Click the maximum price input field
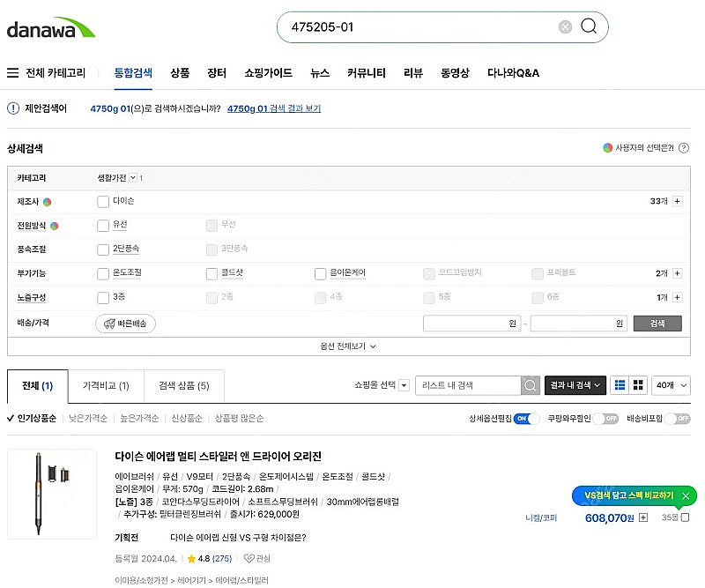The width and height of the screenshot is (705, 588). [579, 323]
